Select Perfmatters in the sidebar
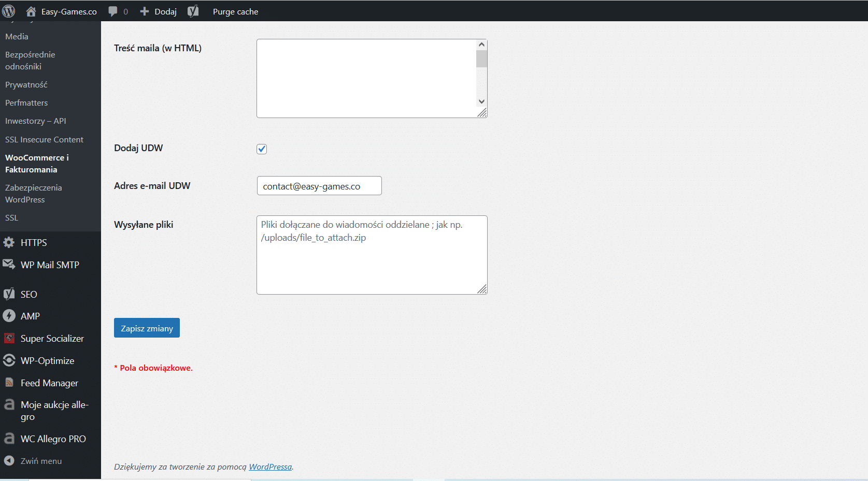The image size is (868, 481). [x=26, y=103]
